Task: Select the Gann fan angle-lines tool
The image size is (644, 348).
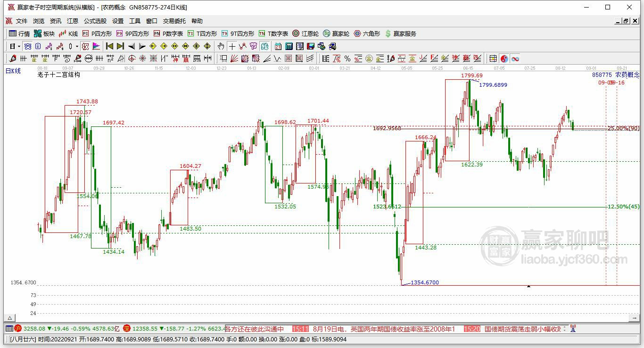Action: click(234, 58)
